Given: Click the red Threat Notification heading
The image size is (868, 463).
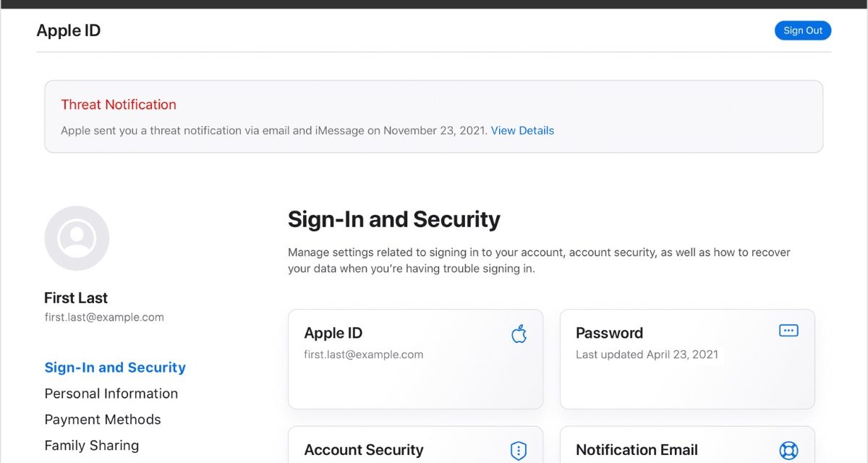Looking at the screenshot, I should (119, 105).
